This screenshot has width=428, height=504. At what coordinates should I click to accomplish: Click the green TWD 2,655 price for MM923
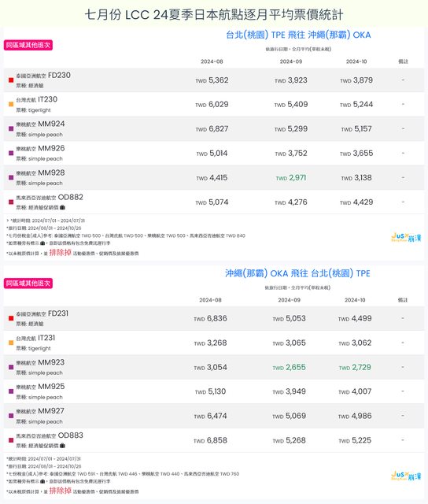289,368
